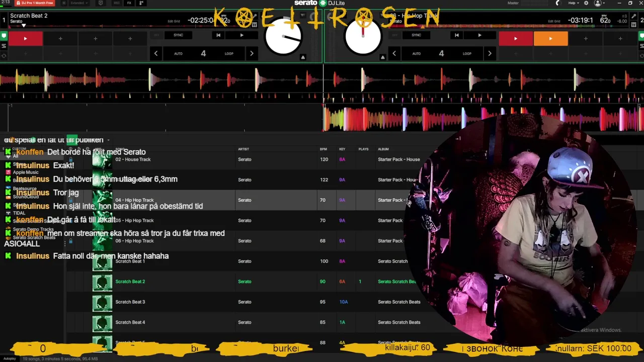The image size is (644, 362).
Task: Activate auto loop 4 on left deck
Action: (x=203, y=53)
